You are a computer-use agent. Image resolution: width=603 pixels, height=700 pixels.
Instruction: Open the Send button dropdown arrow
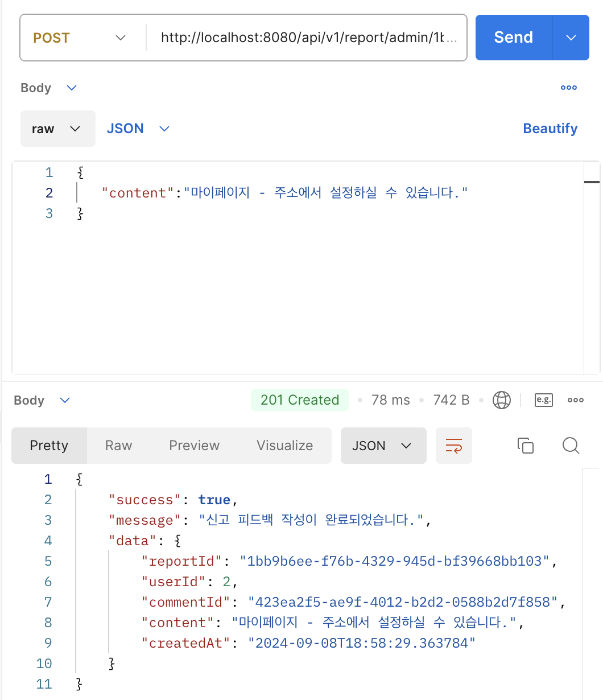571,38
